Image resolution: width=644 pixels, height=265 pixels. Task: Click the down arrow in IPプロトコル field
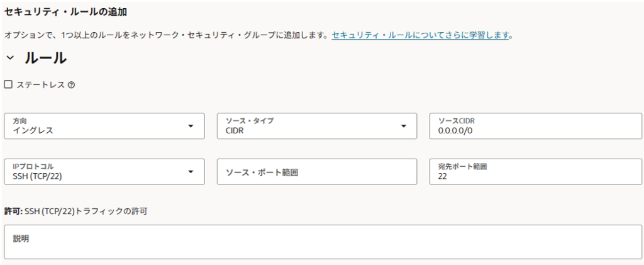191,172
